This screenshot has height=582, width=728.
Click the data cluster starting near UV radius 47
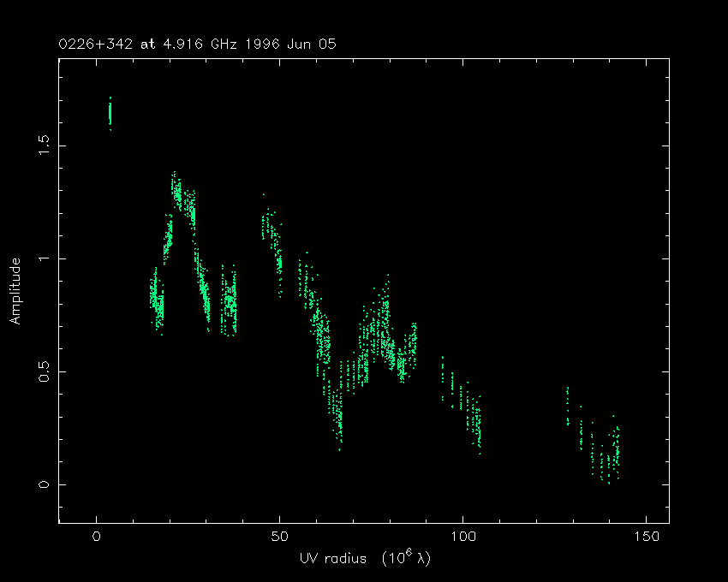tap(270, 229)
